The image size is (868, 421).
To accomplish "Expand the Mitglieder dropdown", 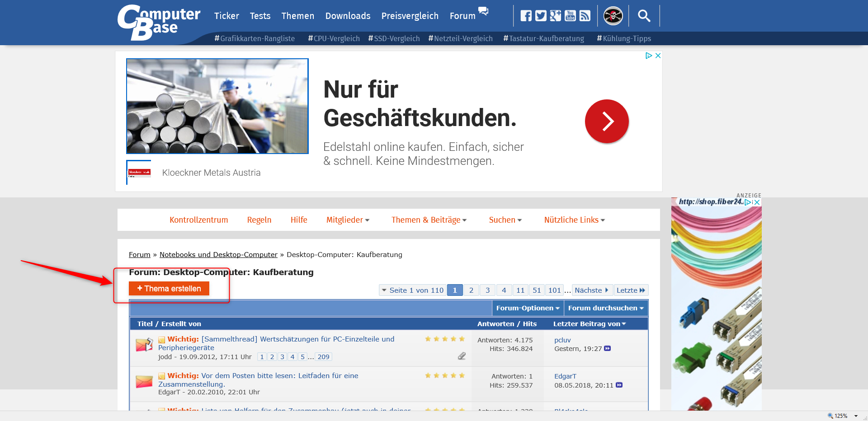I will point(348,220).
